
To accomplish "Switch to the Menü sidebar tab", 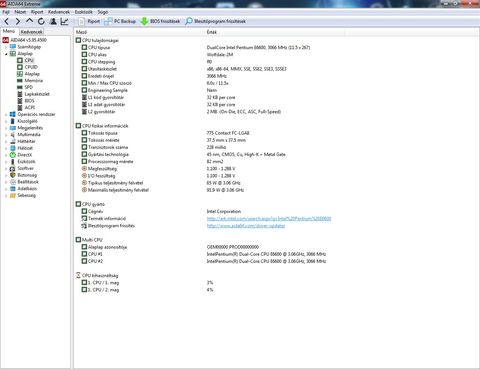I will 9,31.
